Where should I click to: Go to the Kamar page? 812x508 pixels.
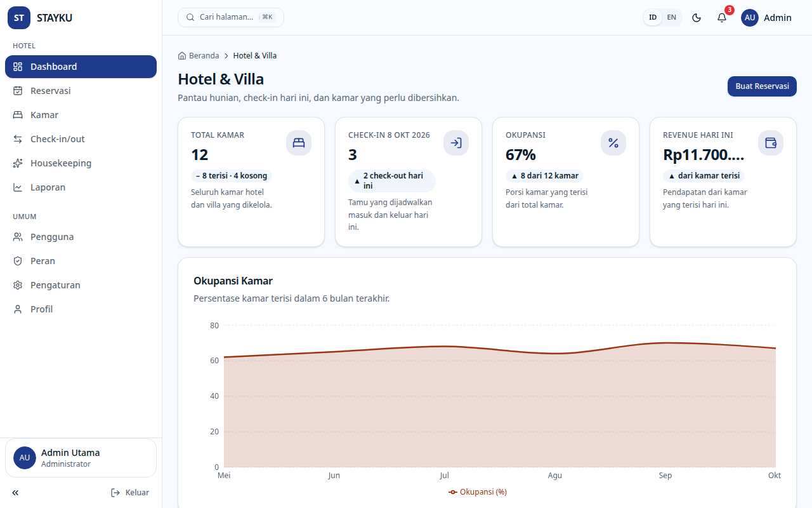pos(81,115)
